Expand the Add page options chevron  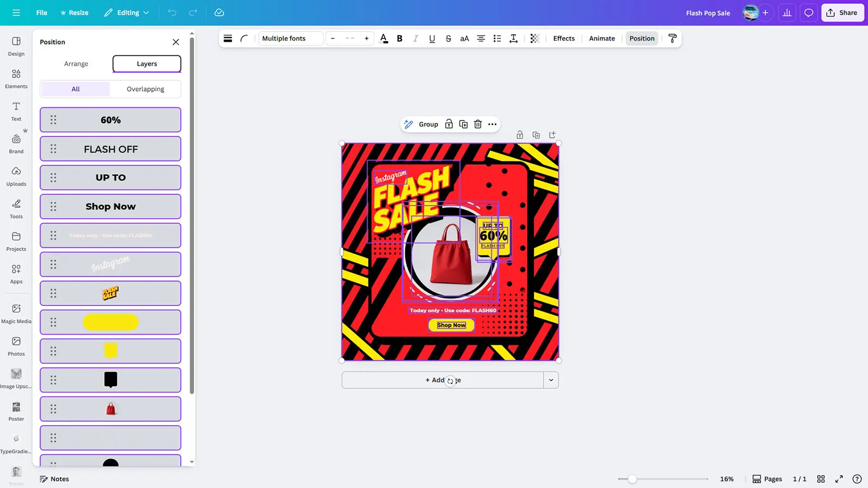click(x=551, y=380)
